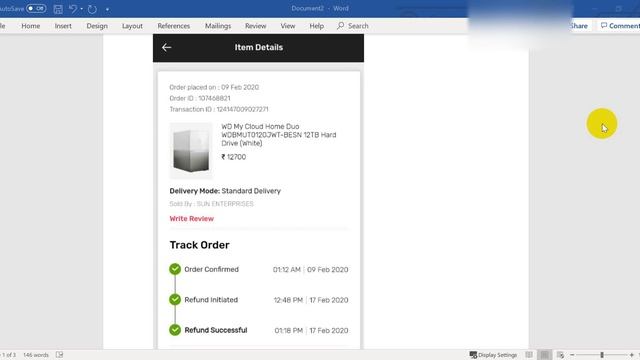Click the Order Confirmed green checkmark
Screen dimensions: 640x360
tap(175, 269)
